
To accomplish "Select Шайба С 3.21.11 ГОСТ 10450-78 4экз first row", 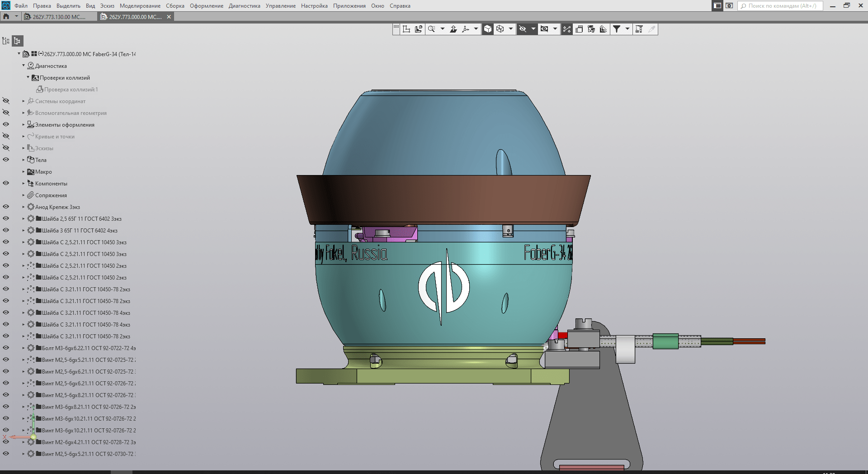I will 86,313.
